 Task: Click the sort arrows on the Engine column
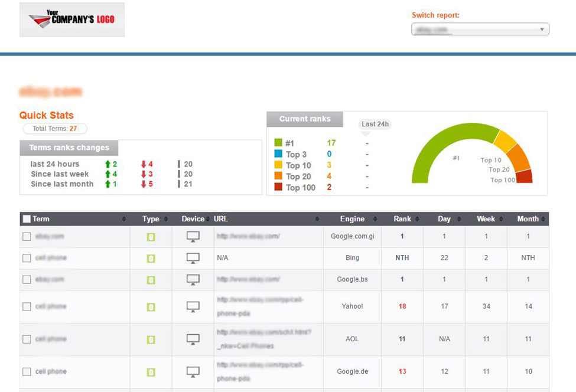pos(375,219)
